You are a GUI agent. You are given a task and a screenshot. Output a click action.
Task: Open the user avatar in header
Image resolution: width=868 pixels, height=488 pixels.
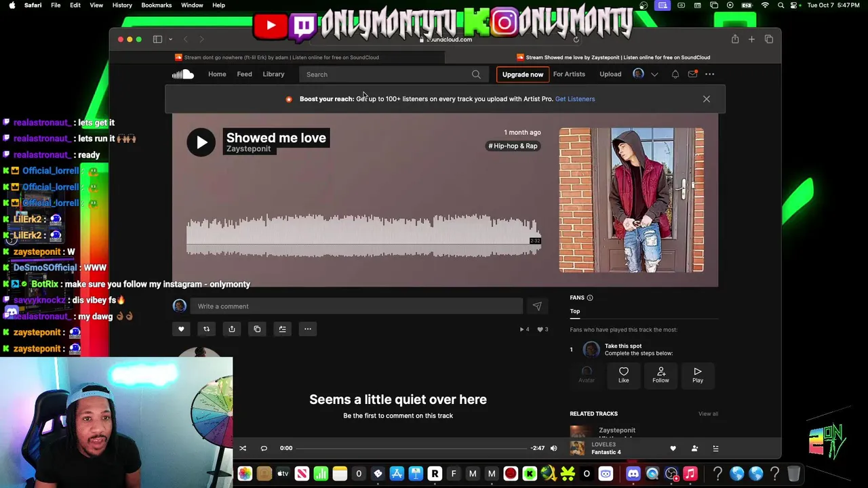click(x=638, y=74)
